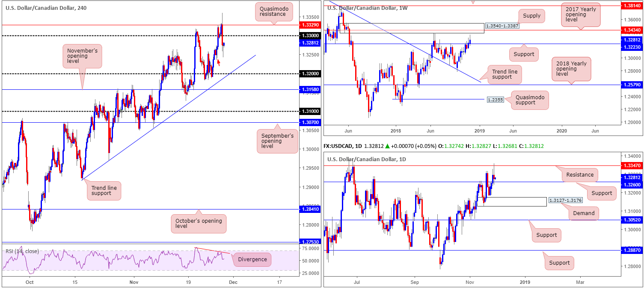The height and width of the screenshot is (289, 644).
Task: Select the U.S. Dollar/Canadian Dollar, 1W chart title
Action: click(367, 7)
